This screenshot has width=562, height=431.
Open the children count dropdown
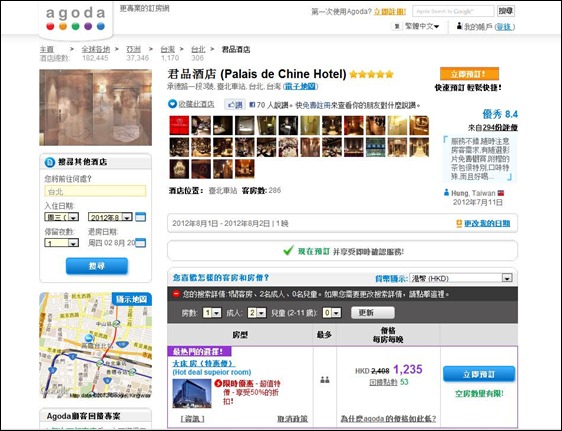[x=332, y=313]
